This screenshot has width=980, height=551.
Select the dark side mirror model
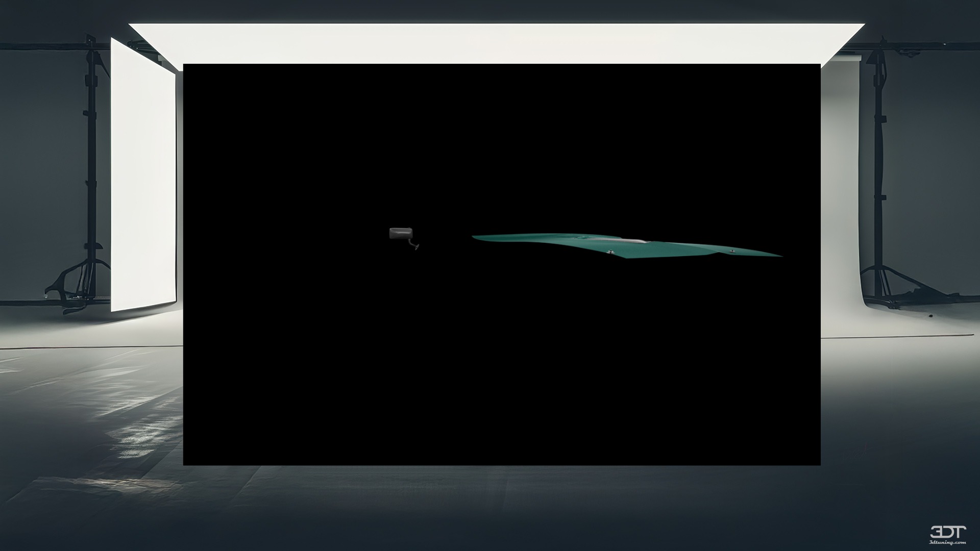[400, 234]
